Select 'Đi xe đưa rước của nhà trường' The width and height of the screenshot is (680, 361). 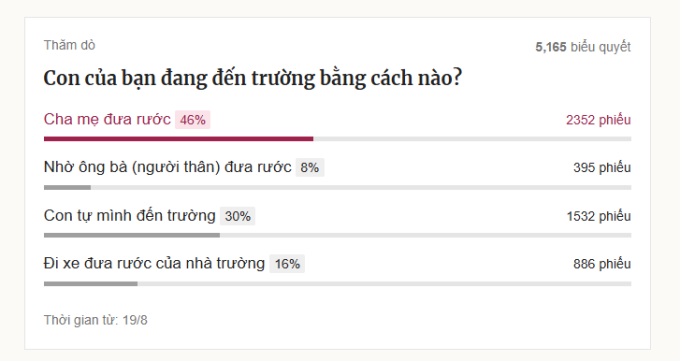(x=154, y=263)
